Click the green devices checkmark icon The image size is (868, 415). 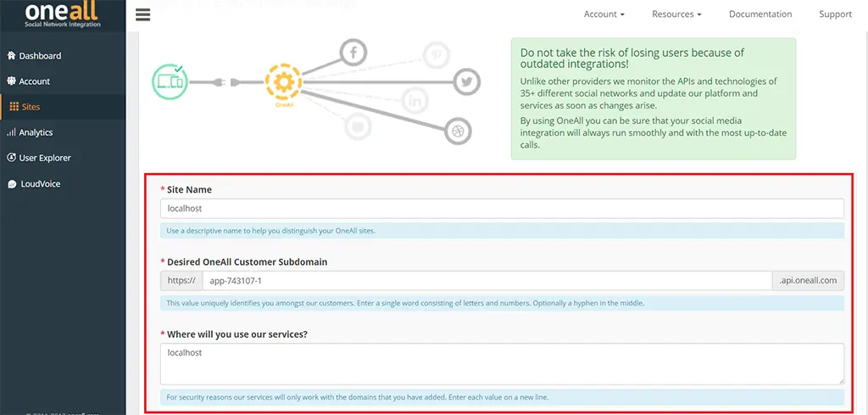click(x=170, y=81)
